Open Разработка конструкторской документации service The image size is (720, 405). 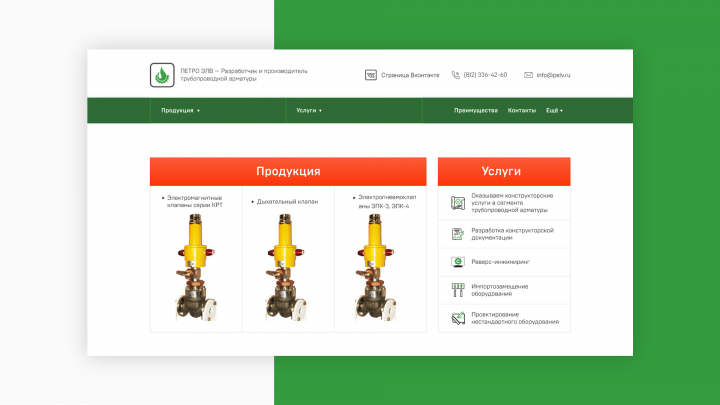(x=512, y=234)
